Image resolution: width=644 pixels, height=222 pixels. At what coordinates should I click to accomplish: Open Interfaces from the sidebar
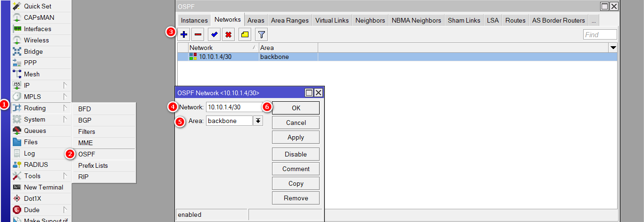click(x=37, y=29)
